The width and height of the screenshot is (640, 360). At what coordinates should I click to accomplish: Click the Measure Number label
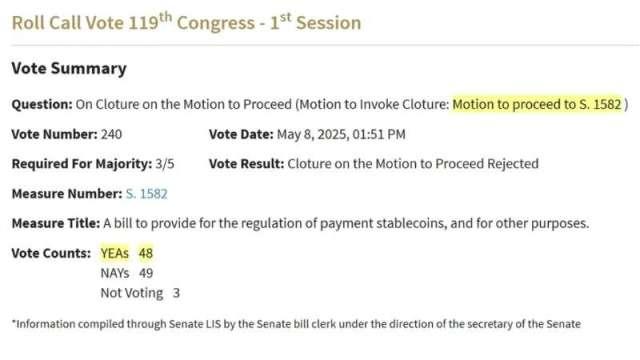[67, 193]
